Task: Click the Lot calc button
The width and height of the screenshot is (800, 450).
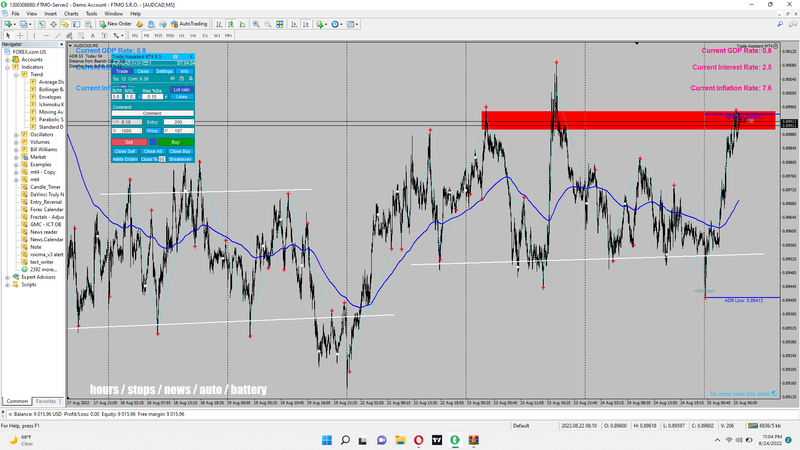Action: (181, 90)
